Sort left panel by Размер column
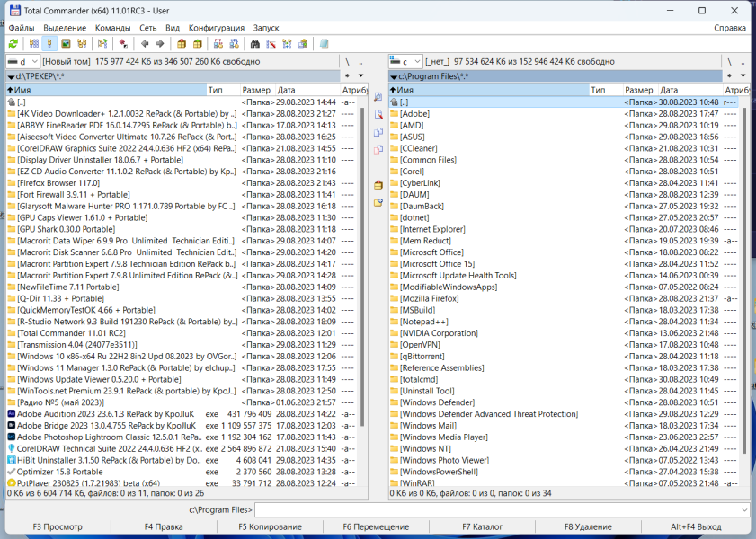This screenshot has width=756, height=539. pos(256,90)
